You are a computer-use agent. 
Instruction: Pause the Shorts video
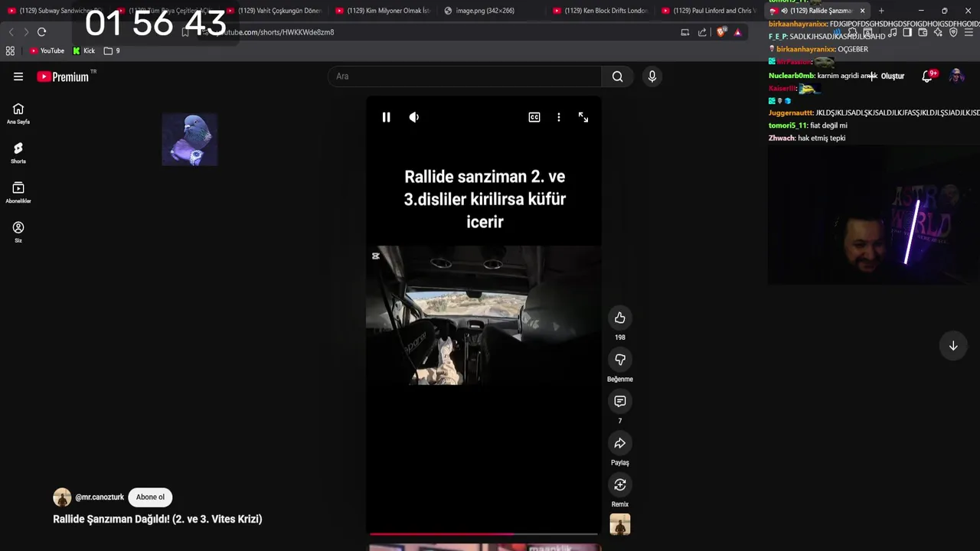pos(386,117)
